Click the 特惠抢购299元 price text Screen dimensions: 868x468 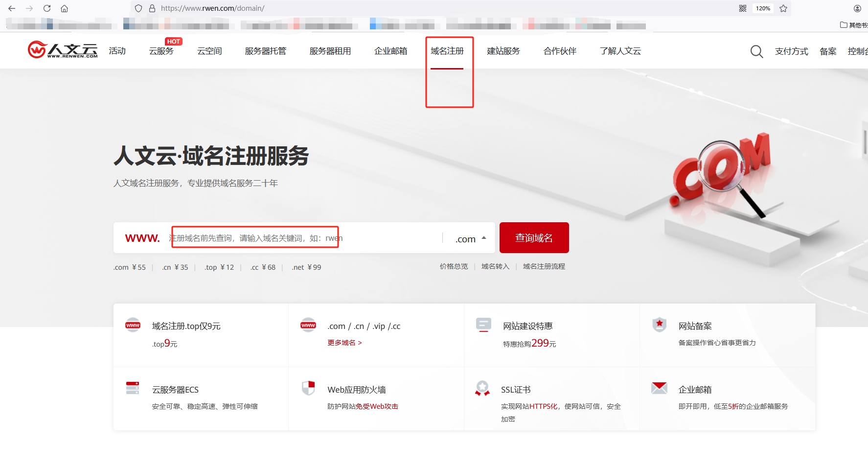pyautogui.click(x=529, y=343)
